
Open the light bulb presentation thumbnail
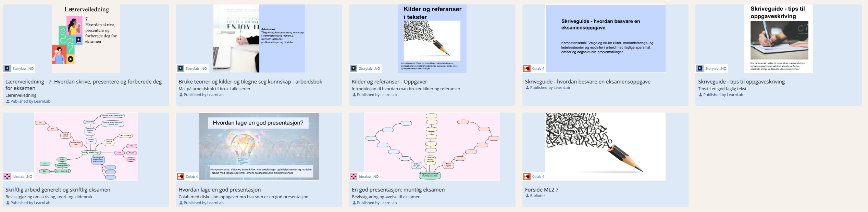259,146
